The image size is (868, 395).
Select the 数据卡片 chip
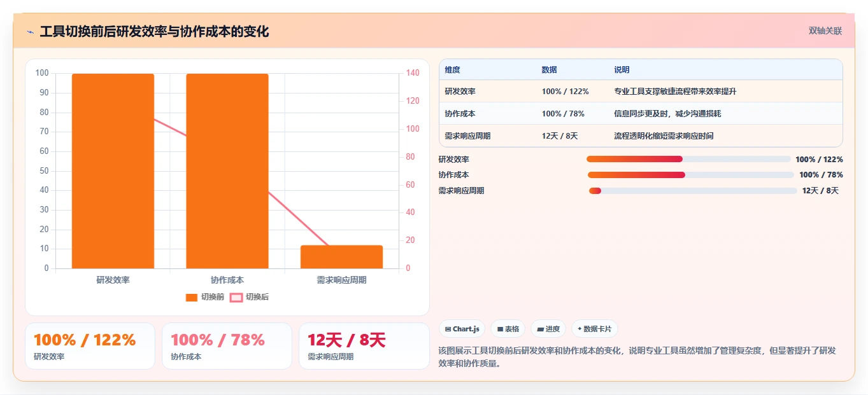(x=594, y=329)
